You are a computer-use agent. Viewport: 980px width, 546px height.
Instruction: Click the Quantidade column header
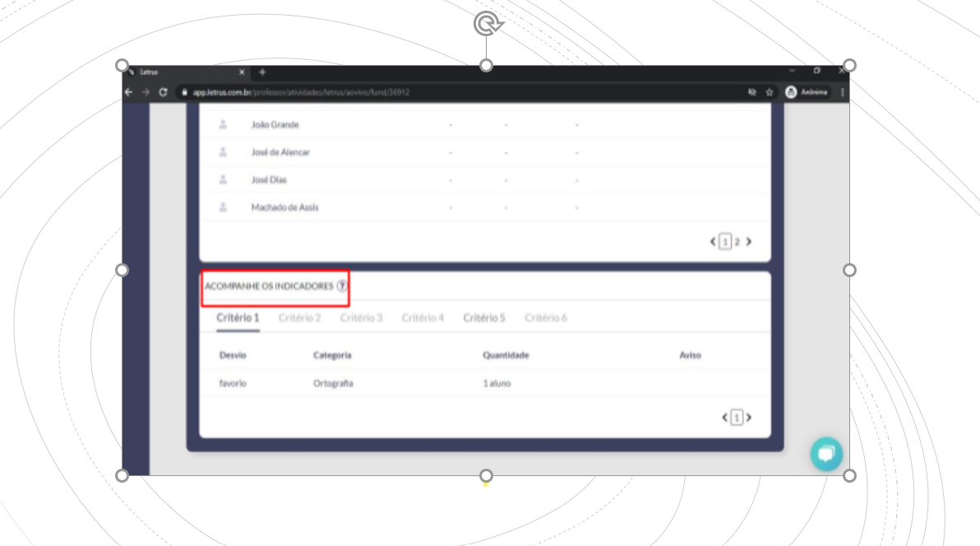(x=506, y=355)
